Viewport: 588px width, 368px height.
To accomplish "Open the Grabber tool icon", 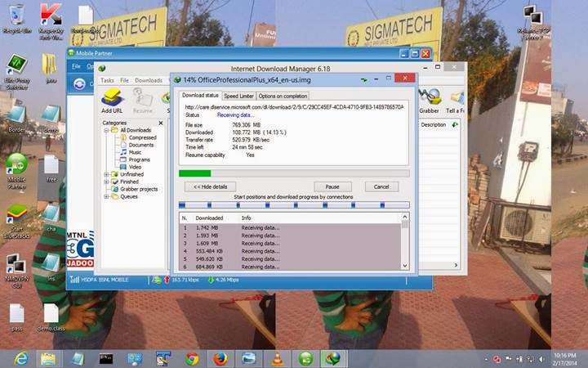I will click(429, 101).
